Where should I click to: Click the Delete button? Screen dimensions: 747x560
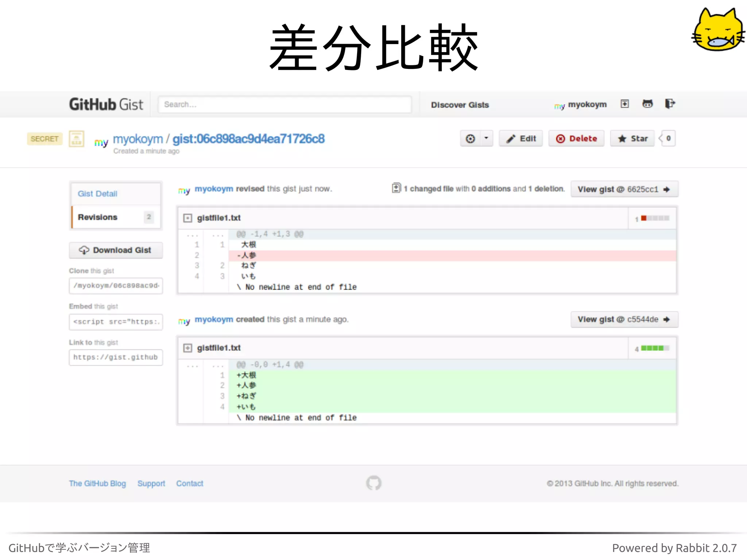576,139
